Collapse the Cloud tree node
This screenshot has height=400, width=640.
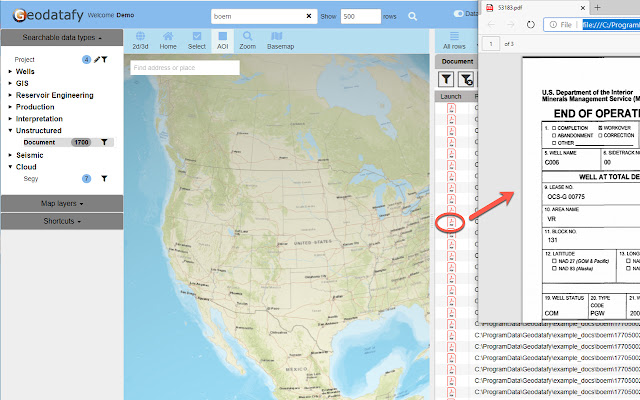pos(10,167)
